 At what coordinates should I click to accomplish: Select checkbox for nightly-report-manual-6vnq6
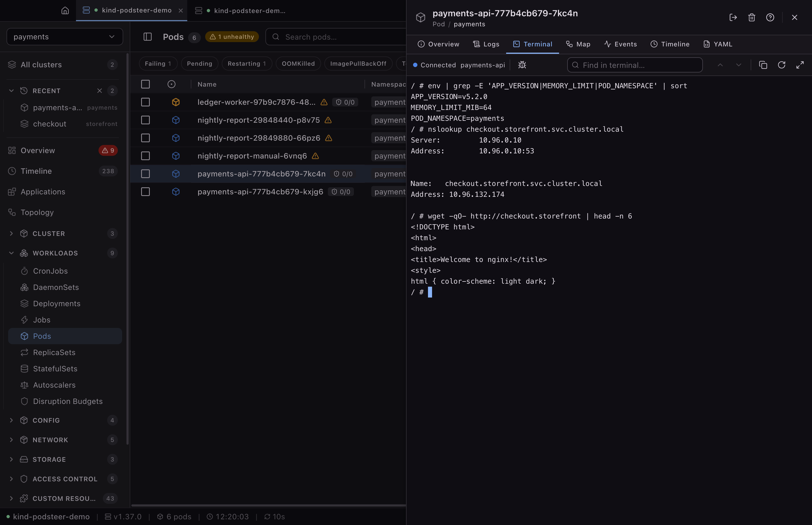click(x=145, y=156)
